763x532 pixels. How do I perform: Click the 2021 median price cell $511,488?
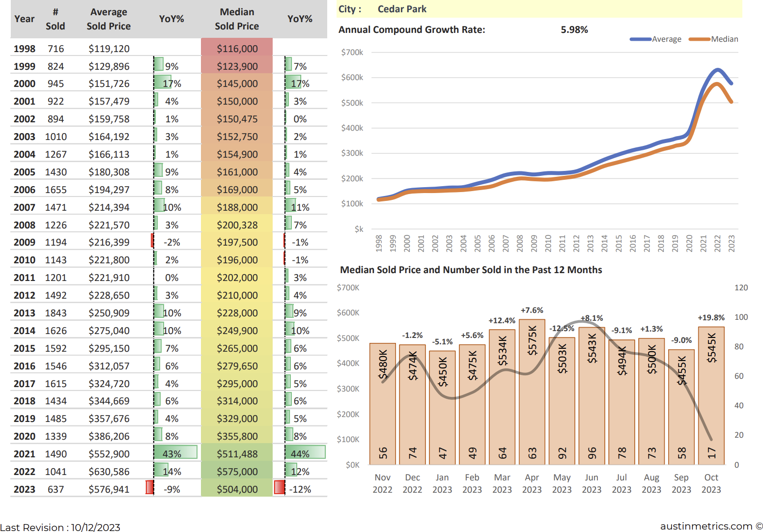tap(237, 454)
